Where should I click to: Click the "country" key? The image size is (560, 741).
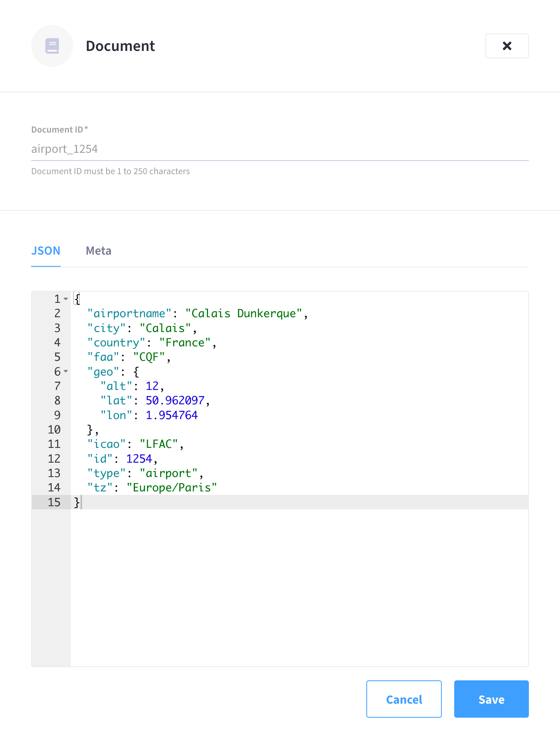tap(116, 343)
